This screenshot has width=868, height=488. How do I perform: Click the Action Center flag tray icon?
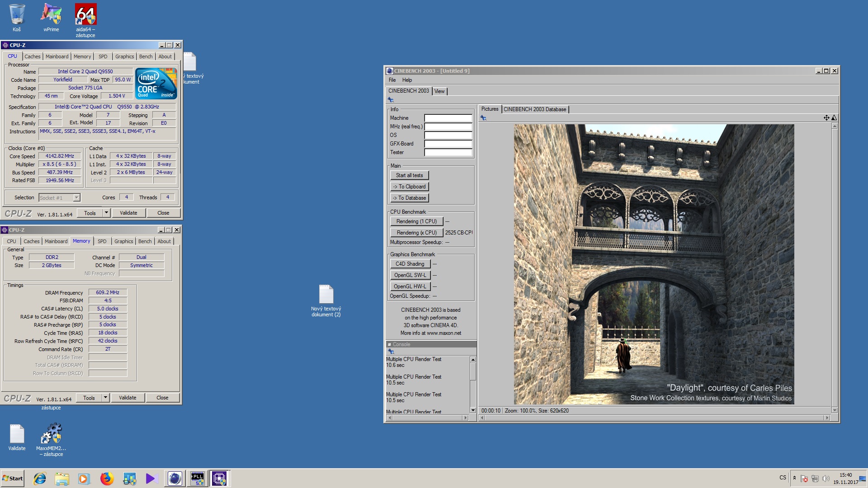pos(804,479)
